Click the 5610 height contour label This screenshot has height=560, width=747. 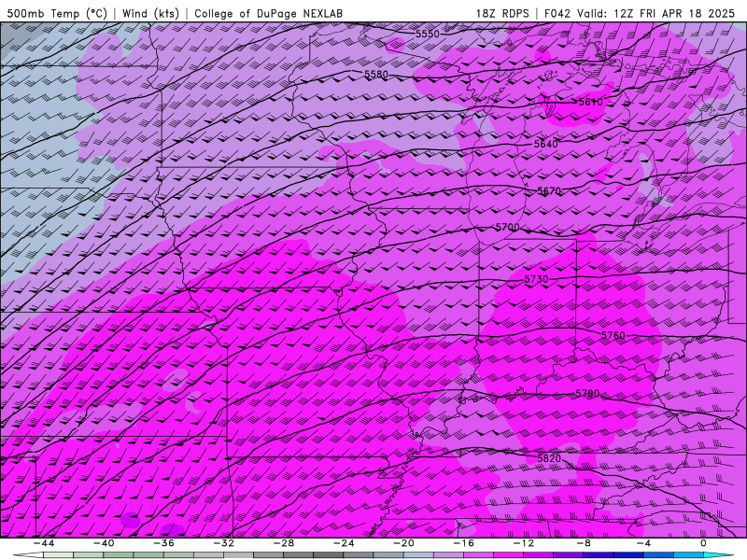[590, 102]
